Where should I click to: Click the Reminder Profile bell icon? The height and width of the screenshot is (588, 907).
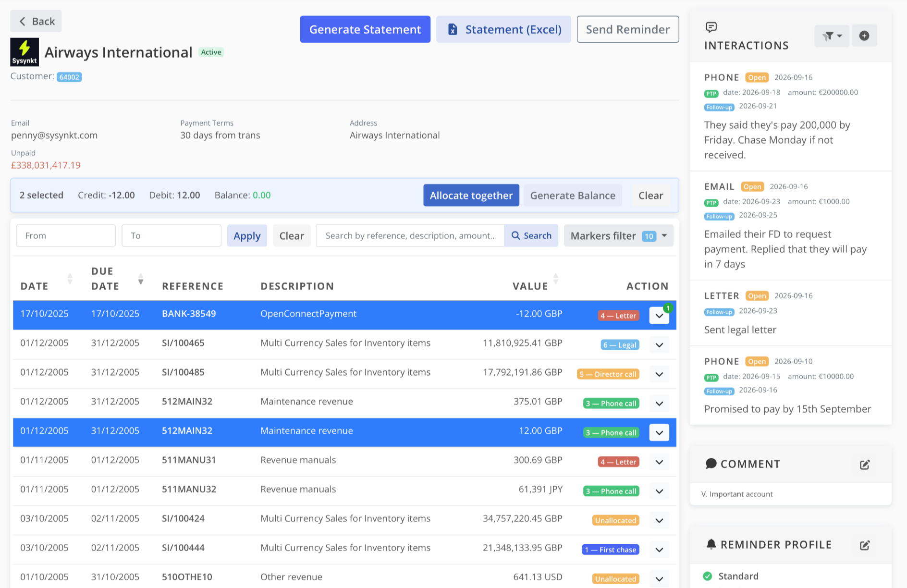pos(711,544)
